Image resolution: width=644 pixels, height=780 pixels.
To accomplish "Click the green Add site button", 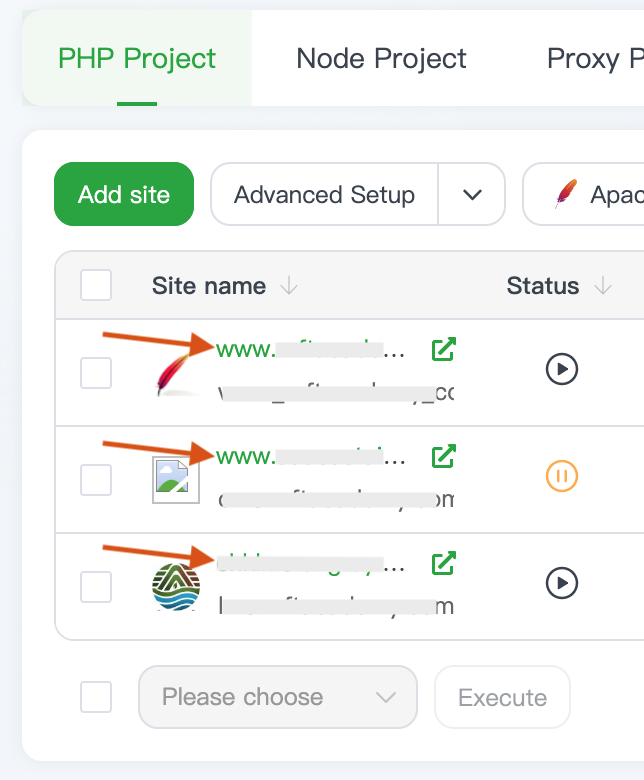I will pyautogui.click(x=124, y=194).
